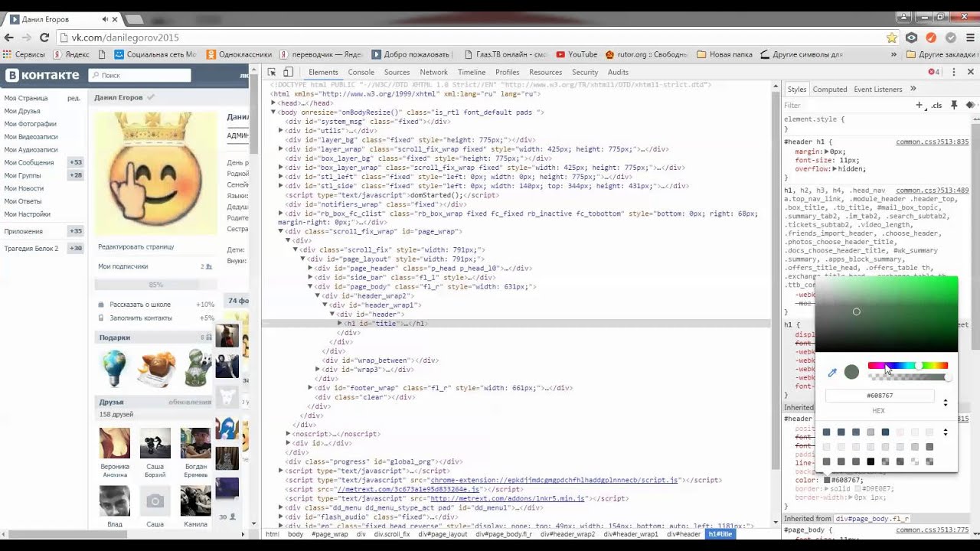Image resolution: width=980 pixels, height=551 pixels.
Task: Adjust the alpha opacity slider
Action: click(x=908, y=377)
